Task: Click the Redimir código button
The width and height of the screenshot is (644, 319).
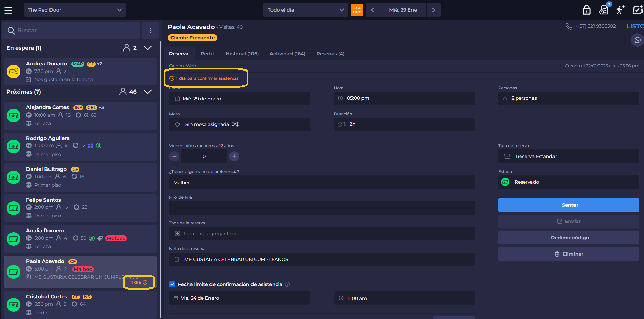Action: click(568, 238)
